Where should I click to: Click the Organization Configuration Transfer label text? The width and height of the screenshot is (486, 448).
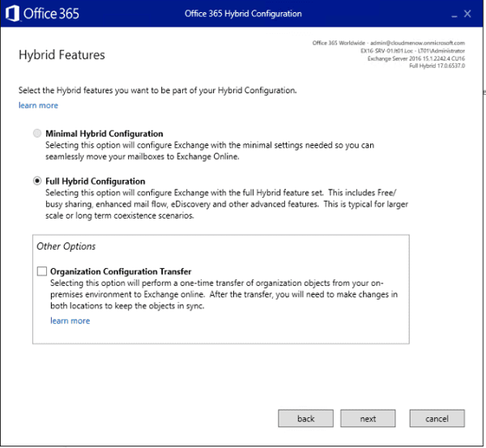pyautogui.click(x=121, y=272)
